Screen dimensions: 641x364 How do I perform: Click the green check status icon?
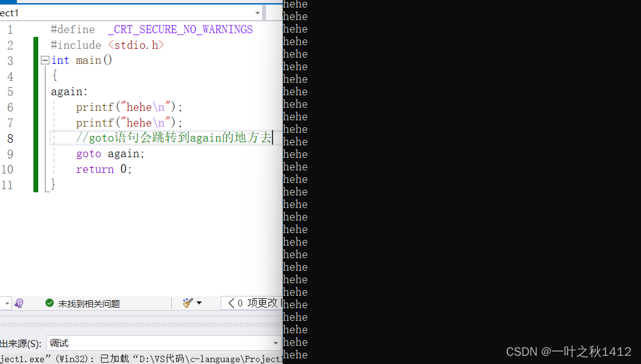point(50,303)
